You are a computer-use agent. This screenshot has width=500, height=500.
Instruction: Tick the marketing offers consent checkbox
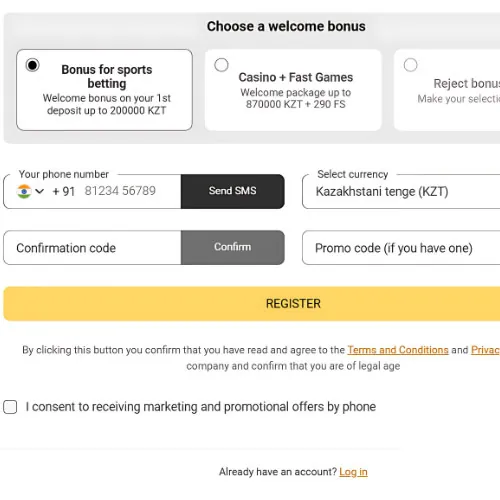(x=10, y=407)
